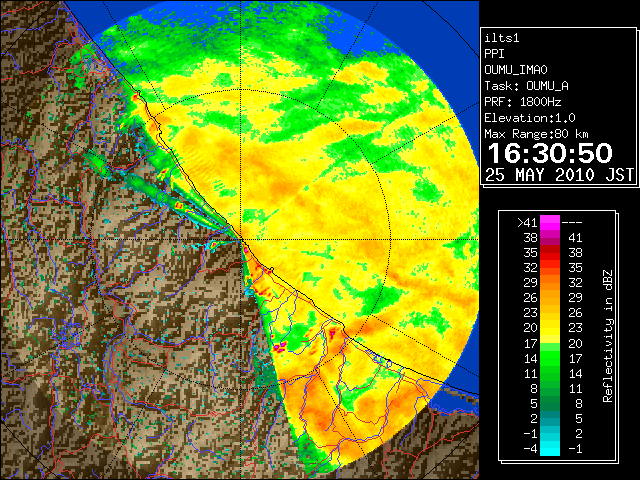Pick the orange 29 to 32 dBZ swatch
The width and height of the screenshot is (640, 480).
click(x=550, y=283)
